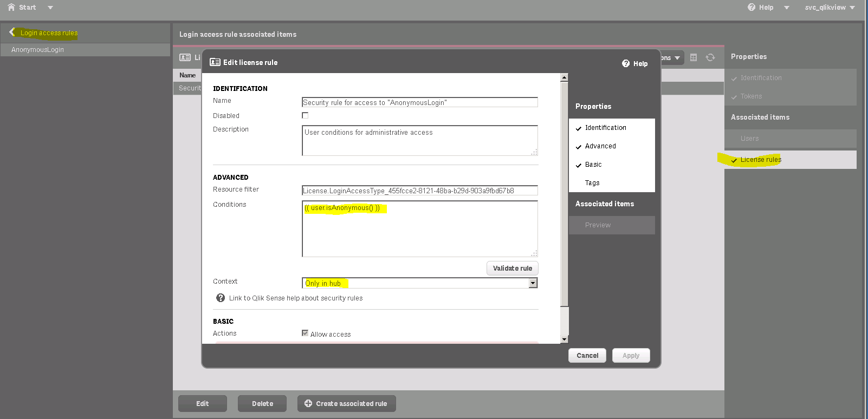Click the Resource filter field
Viewport: 868px width, 419px height.
pos(420,191)
